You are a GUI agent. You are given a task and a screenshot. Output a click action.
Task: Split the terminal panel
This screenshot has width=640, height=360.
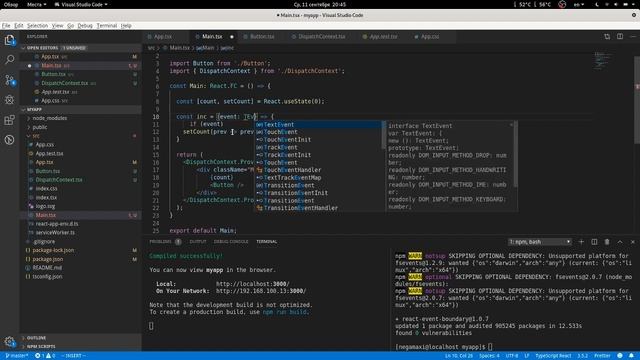coord(594,242)
